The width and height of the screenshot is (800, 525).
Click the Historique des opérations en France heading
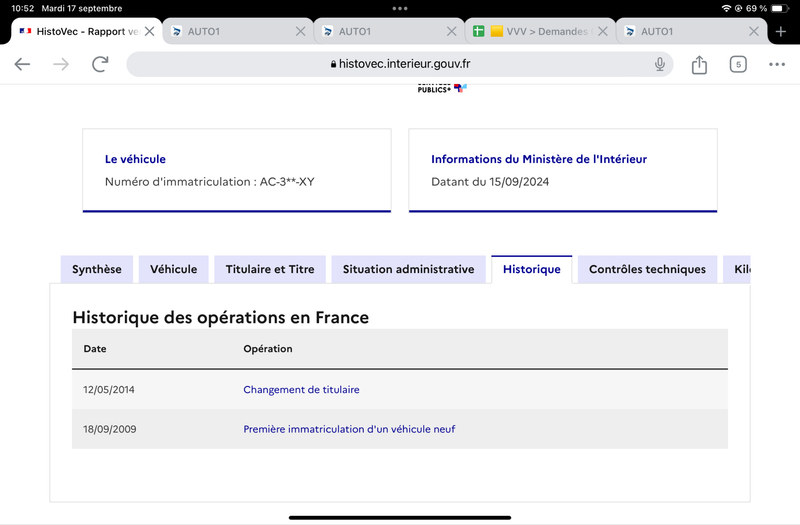[x=220, y=317]
